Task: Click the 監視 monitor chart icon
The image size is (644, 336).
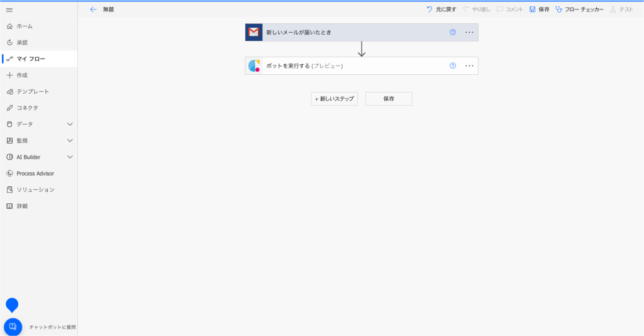Action: [10, 140]
